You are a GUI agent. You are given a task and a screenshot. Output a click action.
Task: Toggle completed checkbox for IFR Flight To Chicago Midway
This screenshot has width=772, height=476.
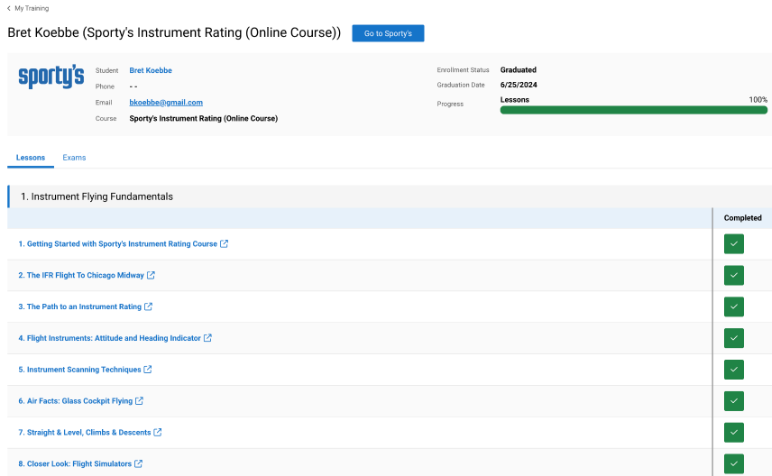734,275
